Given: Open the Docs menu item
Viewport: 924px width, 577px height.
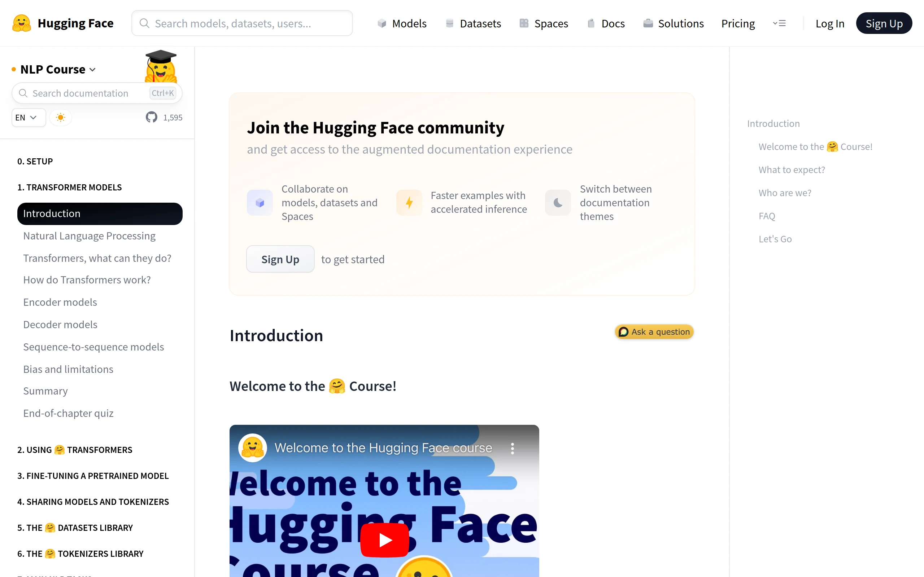Looking at the screenshot, I should 606,23.
